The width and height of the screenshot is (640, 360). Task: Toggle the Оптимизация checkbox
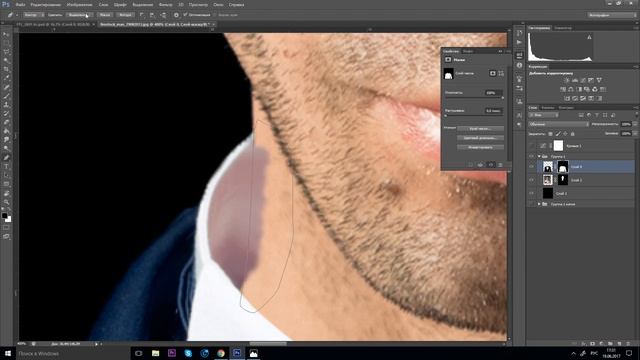[x=185, y=15]
